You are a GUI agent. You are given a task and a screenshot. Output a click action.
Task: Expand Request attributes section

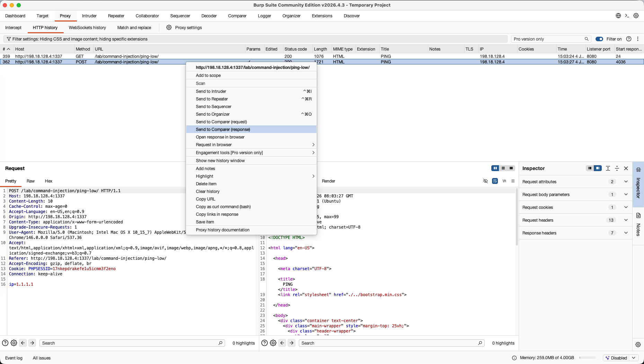tap(626, 181)
